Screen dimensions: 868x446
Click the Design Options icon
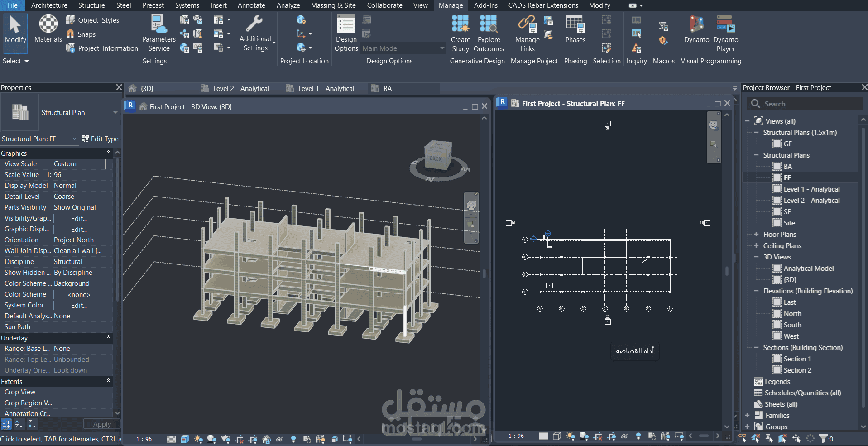pyautogui.click(x=346, y=34)
